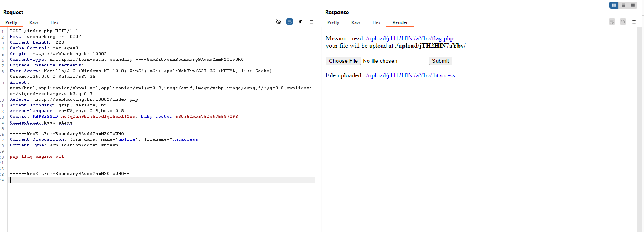Viewport: 644px width, 232px height.
Task: Click the Connection: keep-alive line
Action: [x=41, y=122]
